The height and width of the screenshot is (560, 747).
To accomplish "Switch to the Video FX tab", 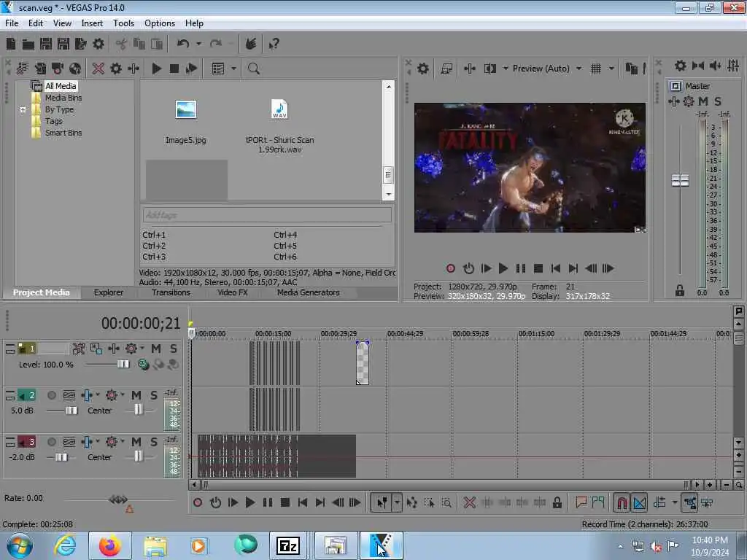I will [233, 292].
